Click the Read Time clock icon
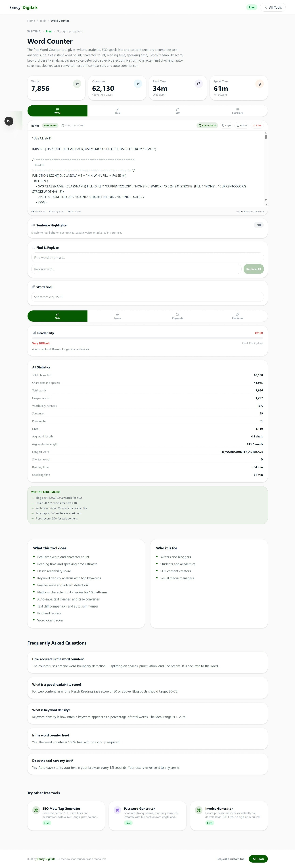295x868 pixels. click(199, 84)
